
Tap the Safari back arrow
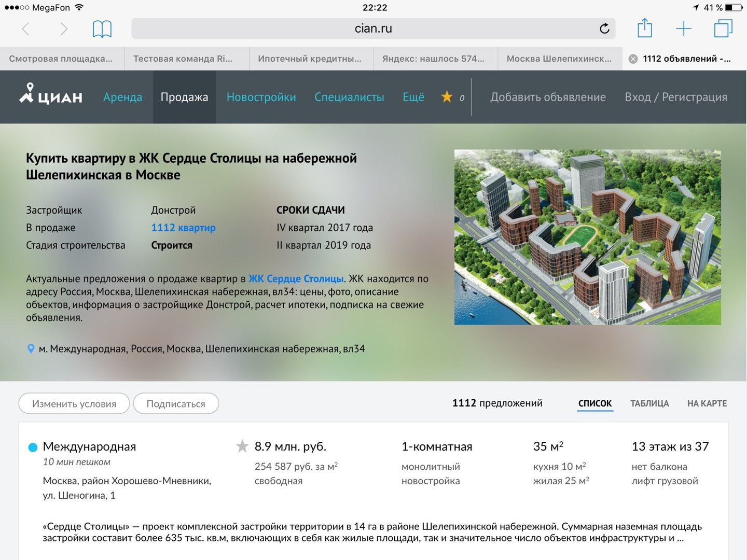(x=25, y=29)
